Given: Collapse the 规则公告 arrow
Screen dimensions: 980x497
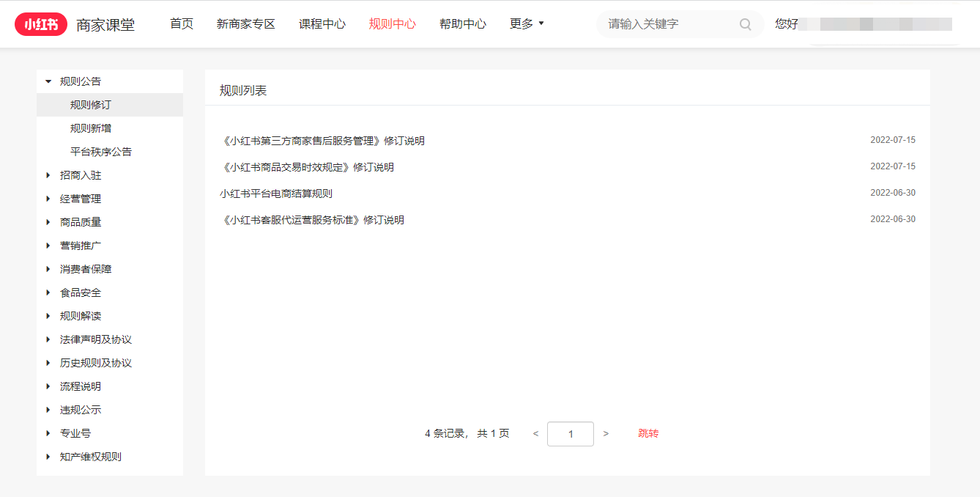Looking at the screenshot, I should [x=48, y=81].
